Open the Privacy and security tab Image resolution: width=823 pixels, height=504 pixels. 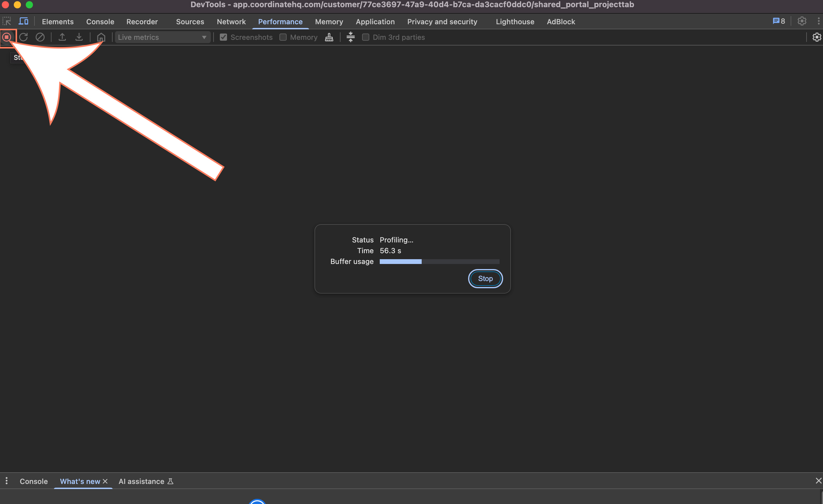point(442,22)
